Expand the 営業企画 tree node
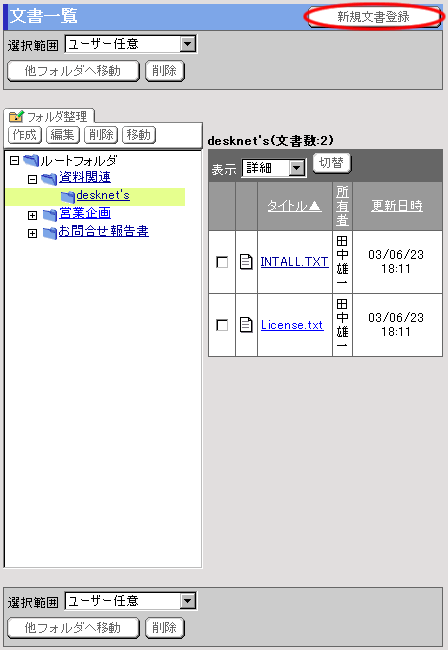This screenshot has width=448, height=650. [32, 216]
